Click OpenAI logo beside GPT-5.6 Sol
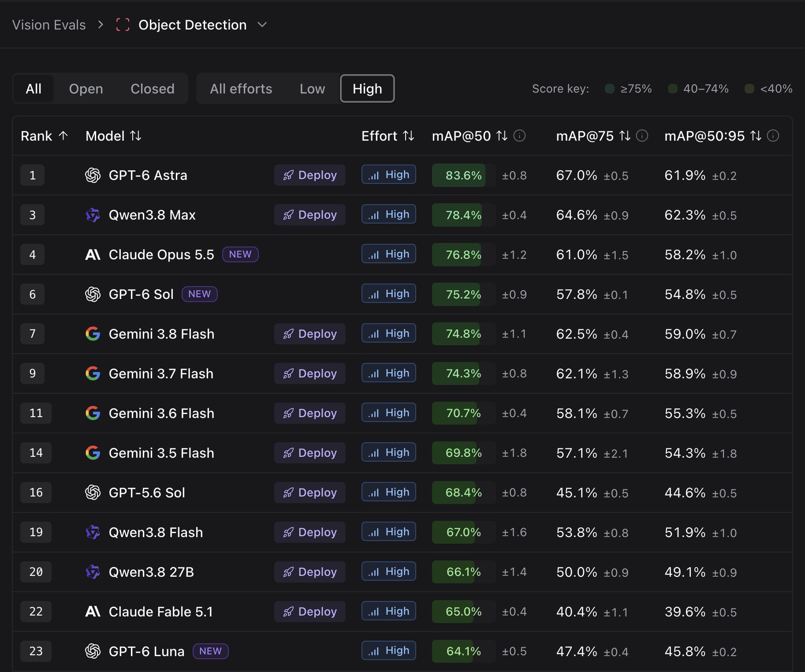Viewport: 805px width, 672px height. click(93, 493)
